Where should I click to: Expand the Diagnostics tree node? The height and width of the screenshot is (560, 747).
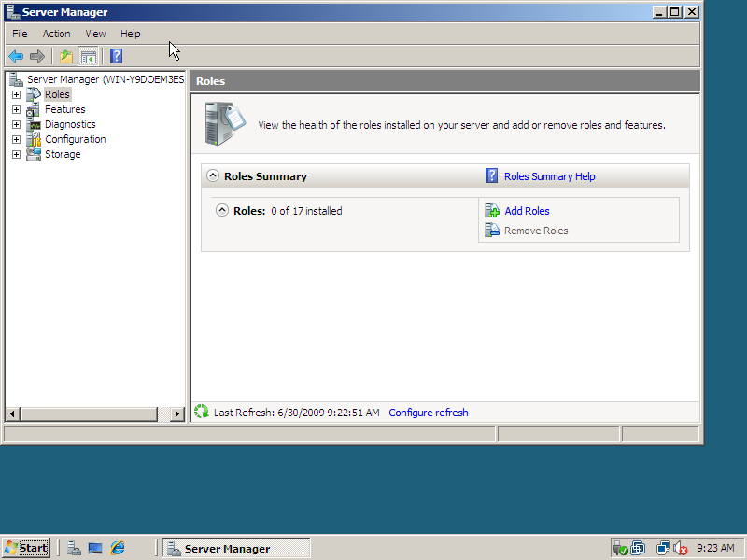point(16,125)
